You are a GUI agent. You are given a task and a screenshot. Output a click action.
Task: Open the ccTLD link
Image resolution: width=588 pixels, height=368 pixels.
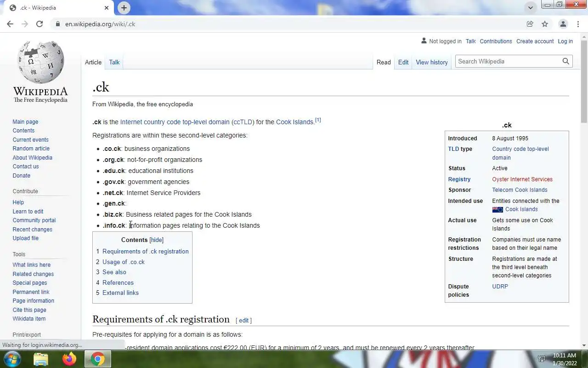pos(242,122)
